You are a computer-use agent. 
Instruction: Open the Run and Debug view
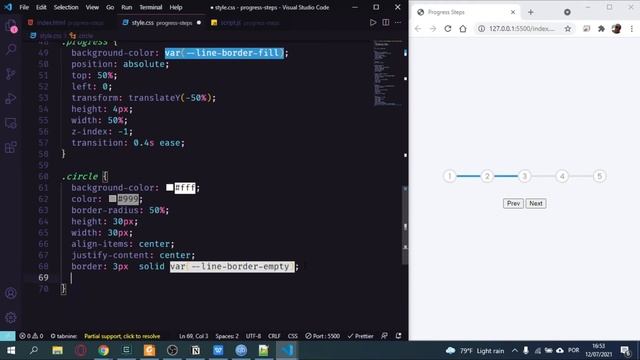click(11, 98)
